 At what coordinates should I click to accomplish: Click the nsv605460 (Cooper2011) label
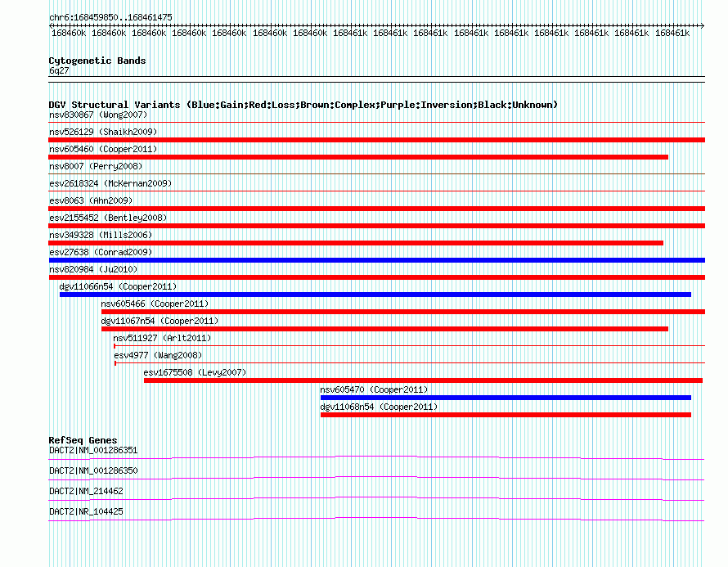[x=103, y=149]
